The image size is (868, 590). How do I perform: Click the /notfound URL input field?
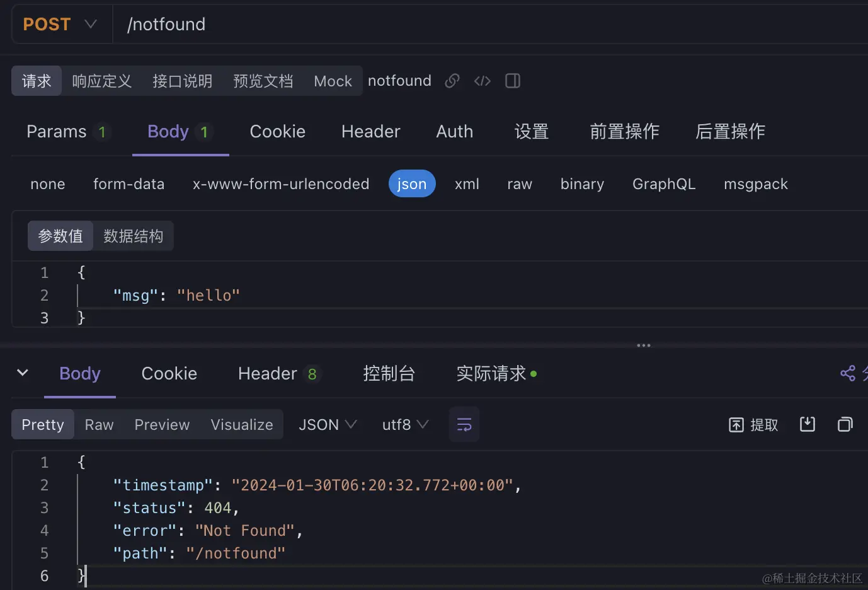[x=441, y=24]
